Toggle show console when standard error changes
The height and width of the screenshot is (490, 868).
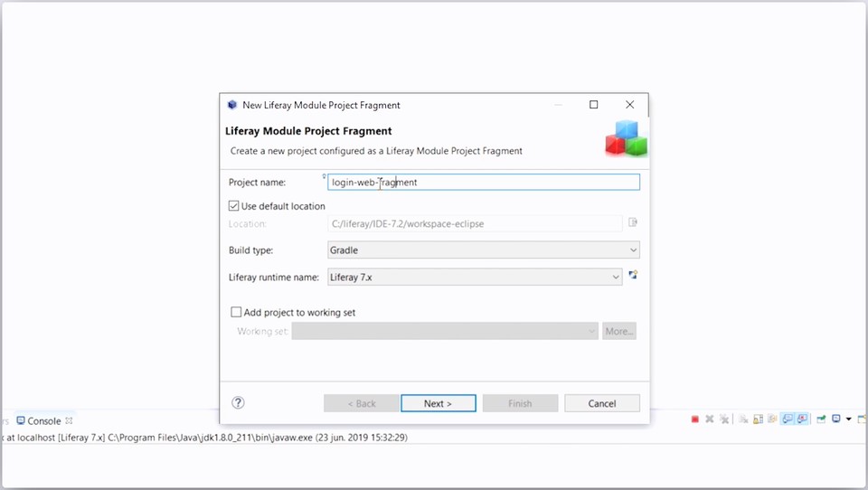(x=802, y=419)
